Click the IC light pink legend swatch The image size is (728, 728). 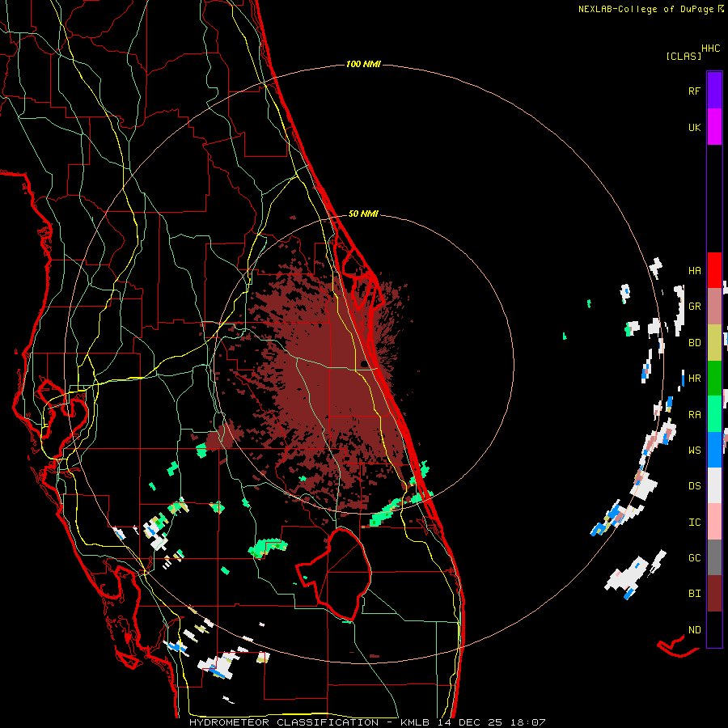point(714,522)
